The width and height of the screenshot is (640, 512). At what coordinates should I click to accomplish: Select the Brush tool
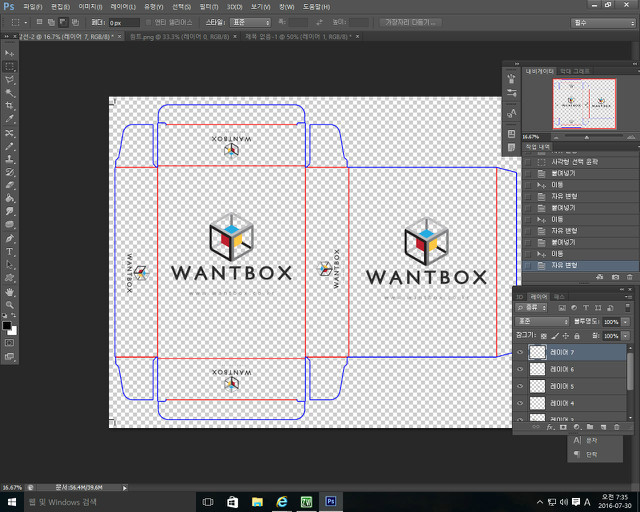(x=9, y=146)
